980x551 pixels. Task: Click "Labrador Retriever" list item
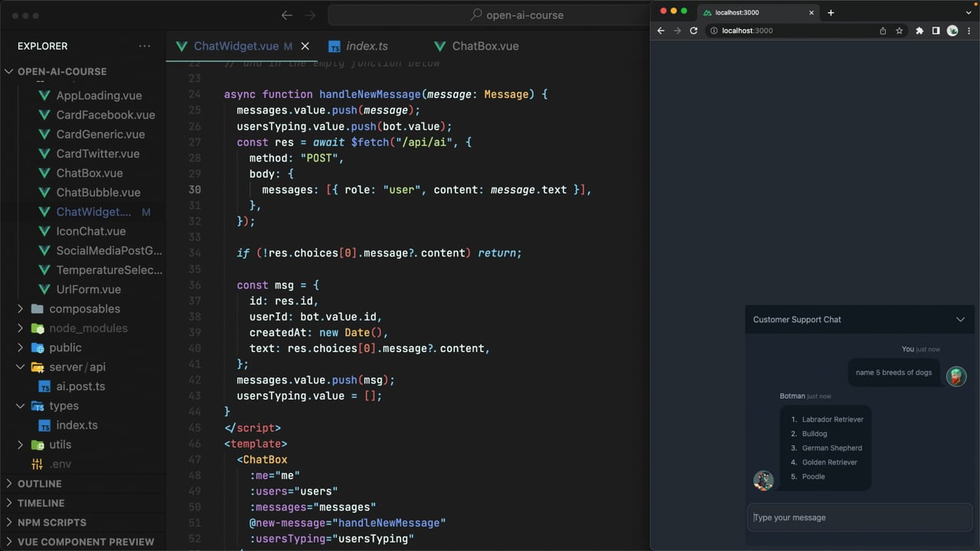point(832,419)
